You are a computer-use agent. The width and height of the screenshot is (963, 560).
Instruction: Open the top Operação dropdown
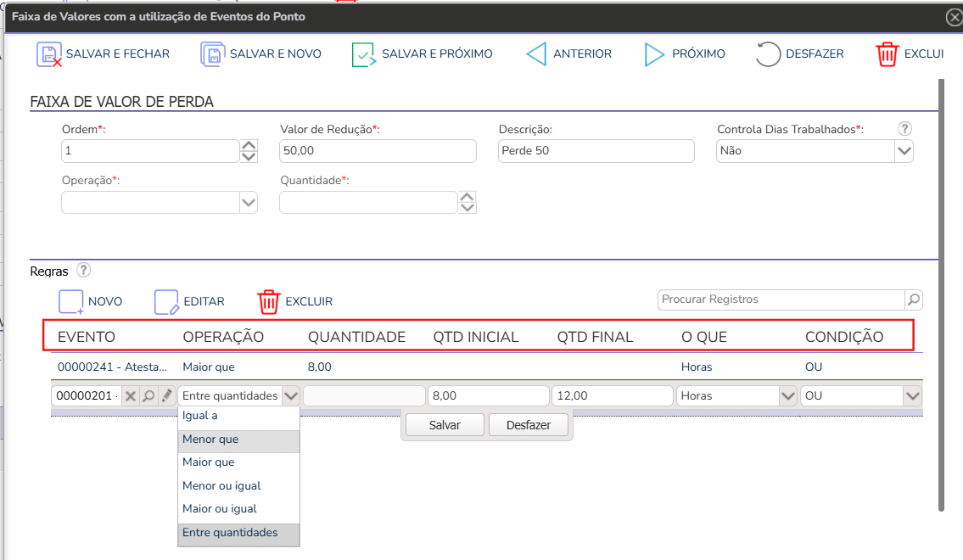pyautogui.click(x=249, y=203)
